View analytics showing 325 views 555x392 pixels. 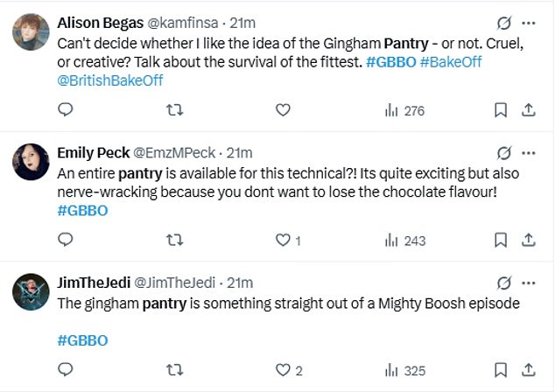[404, 370]
